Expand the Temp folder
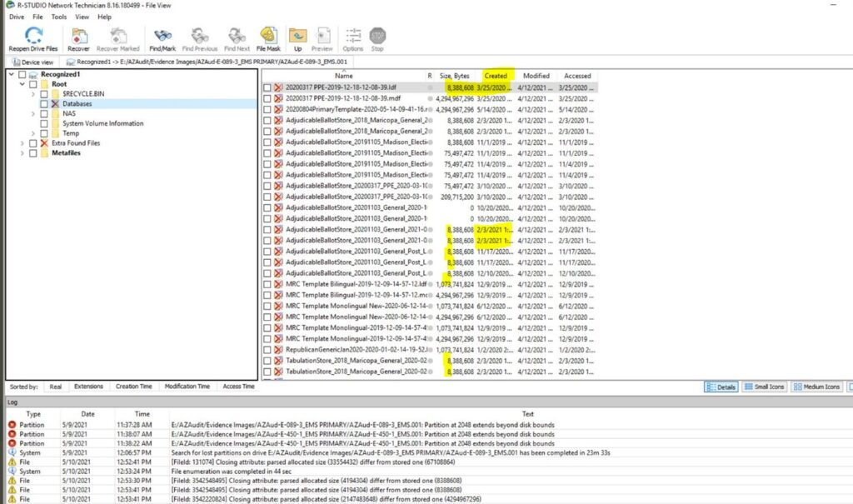 point(33,133)
